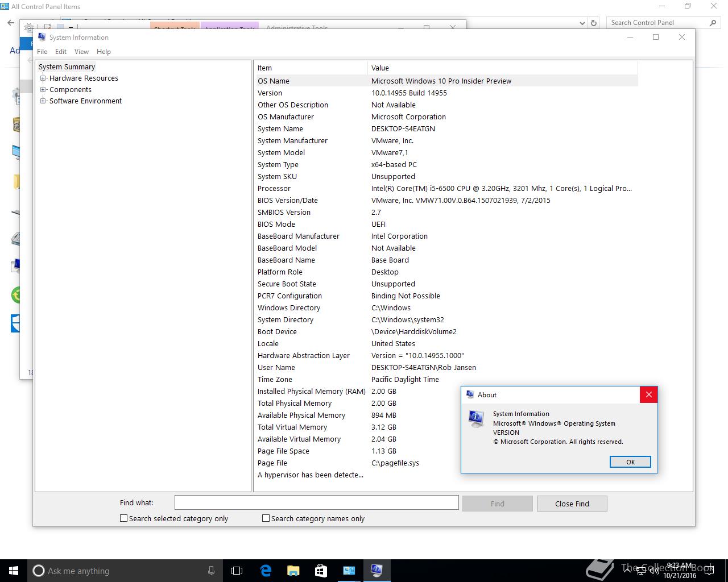This screenshot has width=728, height=582.
Task: Minimize the System Information window
Action: pos(630,37)
